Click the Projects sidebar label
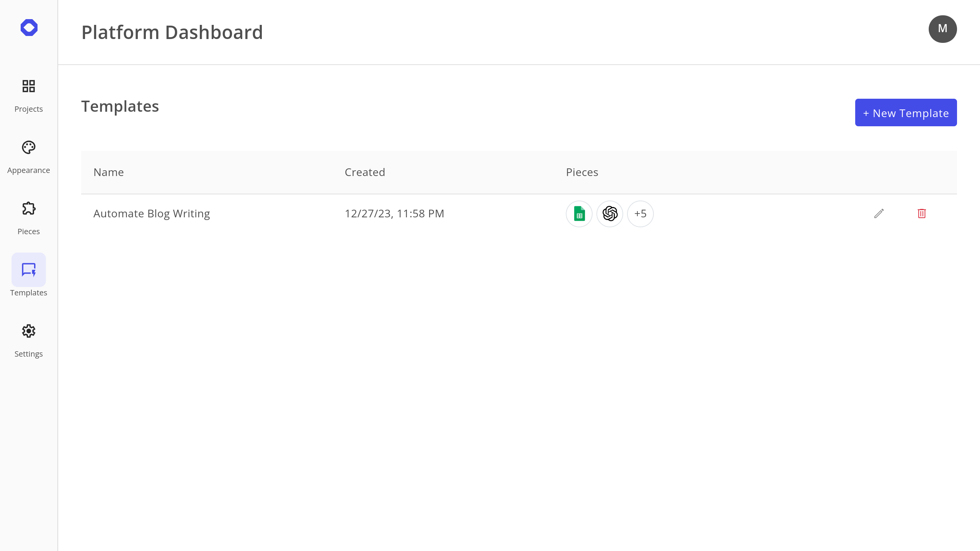 point(29,109)
